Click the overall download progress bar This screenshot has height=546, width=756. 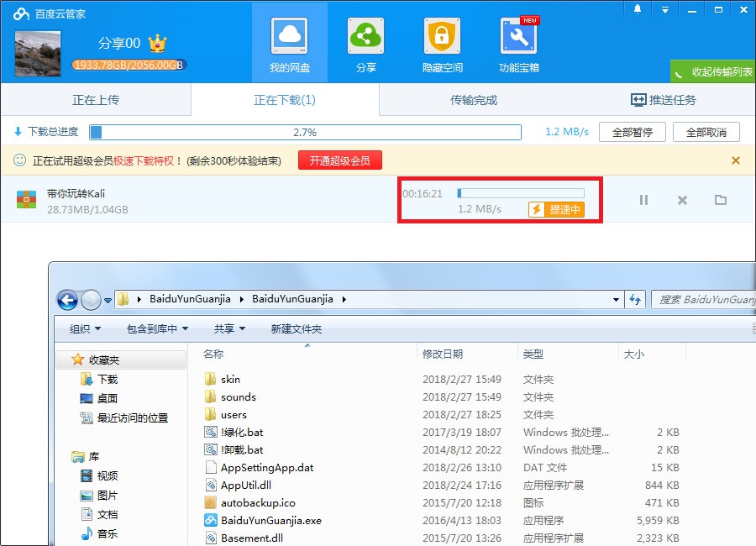pos(307,131)
